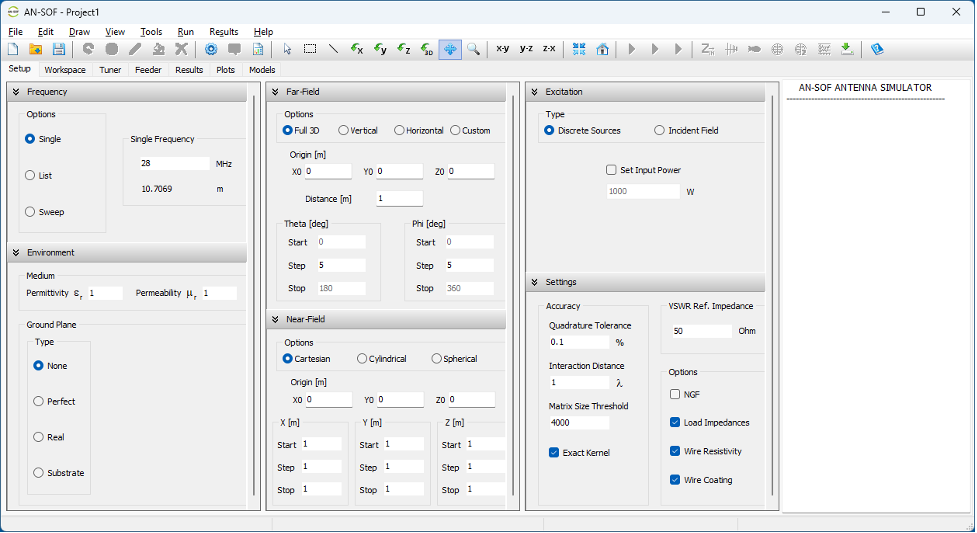977x533 pixels.
Task: Open help with the blue book icon
Action: (877, 49)
